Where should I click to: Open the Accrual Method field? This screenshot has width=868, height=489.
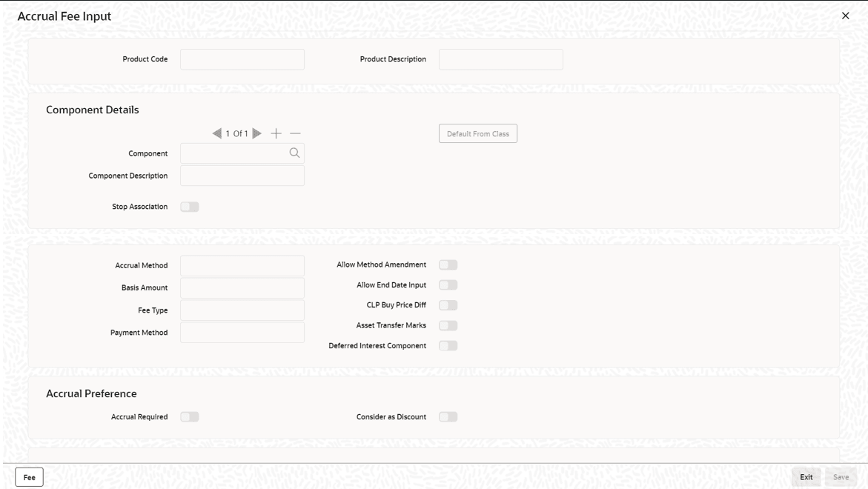click(242, 265)
